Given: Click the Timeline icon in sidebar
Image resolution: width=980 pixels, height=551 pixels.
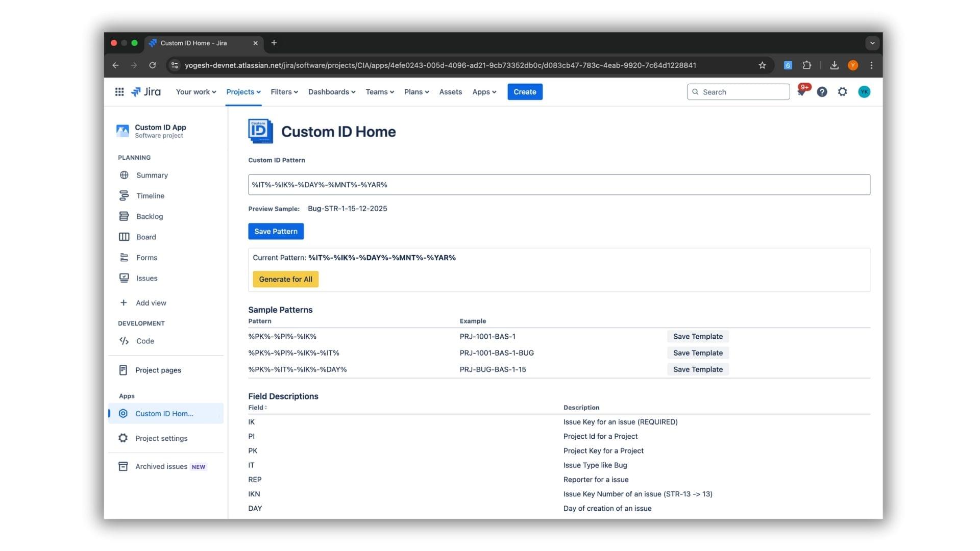Looking at the screenshot, I should point(124,196).
